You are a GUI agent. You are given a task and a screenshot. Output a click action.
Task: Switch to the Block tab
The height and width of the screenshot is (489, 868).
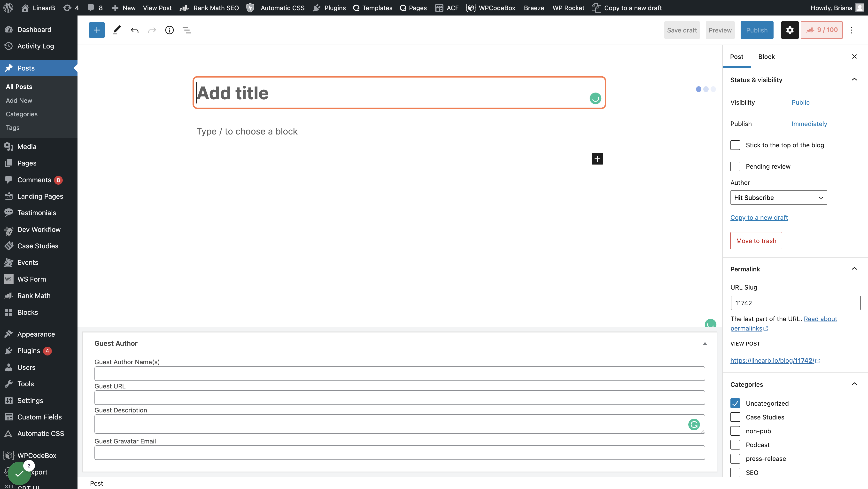click(766, 57)
